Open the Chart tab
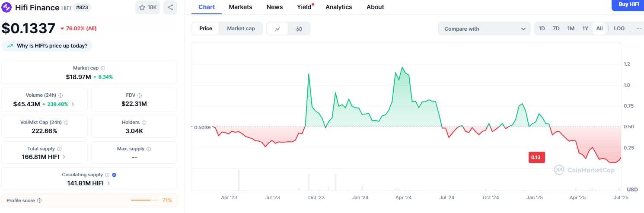The image size is (644, 213). pyautogui.click(x=207, y=7)
